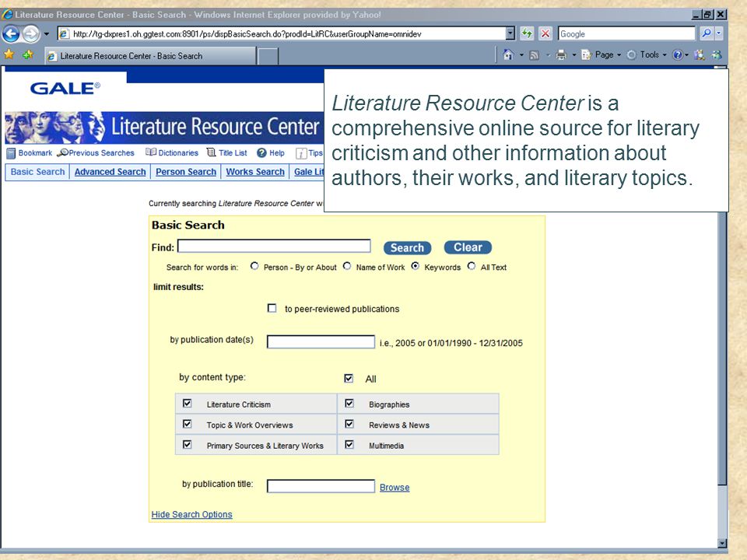Image resolution: width=747 pixels, height=560 pixels.
Task: Open the address bar URL dropdown
Action: (510, 33)
